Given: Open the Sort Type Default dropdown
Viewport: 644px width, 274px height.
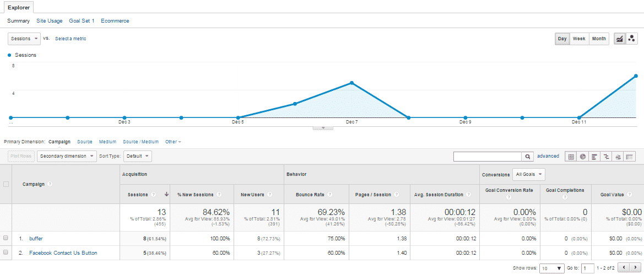Looking at the screenshot, I should pos(138,156).
